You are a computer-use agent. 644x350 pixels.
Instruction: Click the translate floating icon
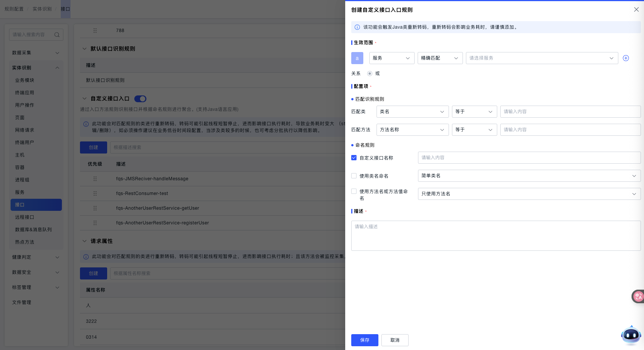[x=638, y=296]
